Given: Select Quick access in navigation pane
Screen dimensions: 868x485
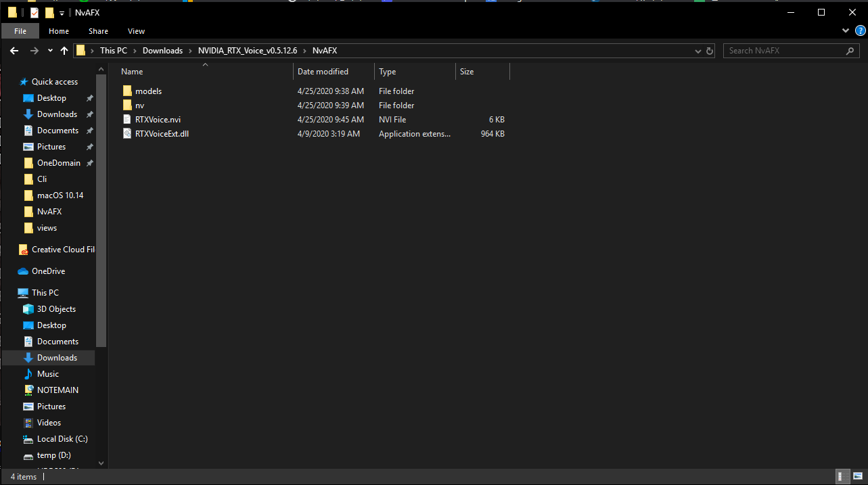Looking at the screenshot, I should (55, 82).
